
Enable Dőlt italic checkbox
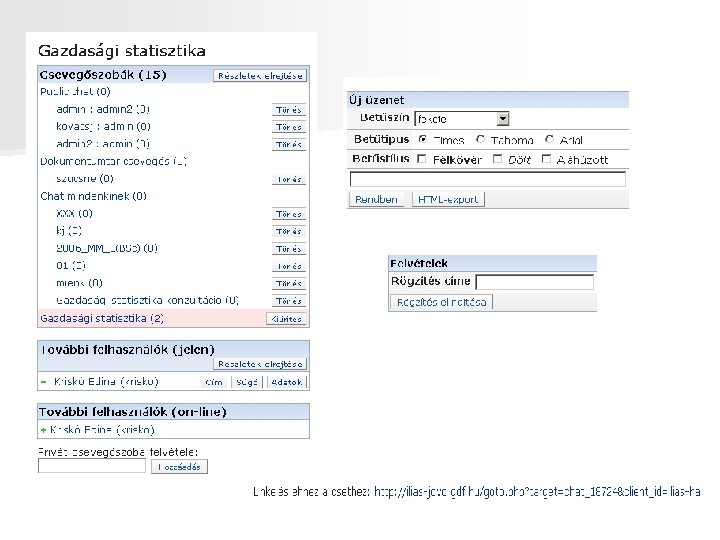click(497, 159)
